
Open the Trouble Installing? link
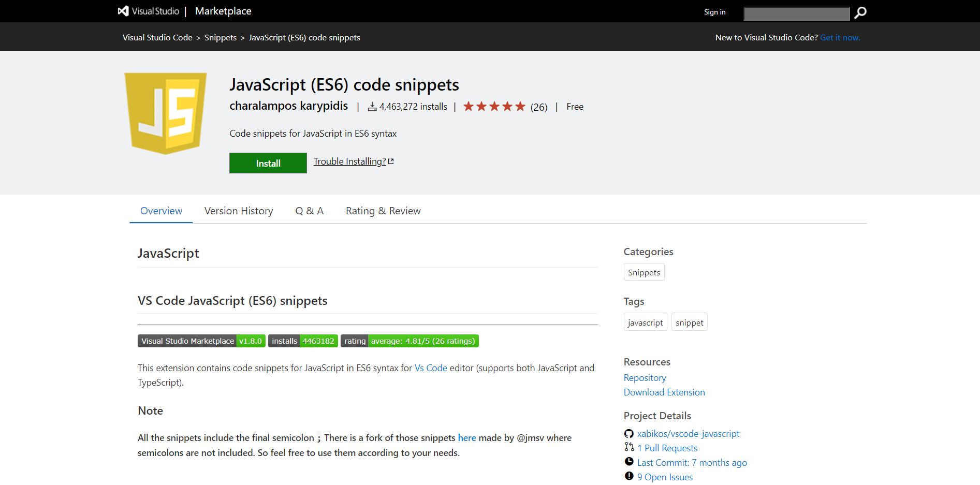[350, 161]
